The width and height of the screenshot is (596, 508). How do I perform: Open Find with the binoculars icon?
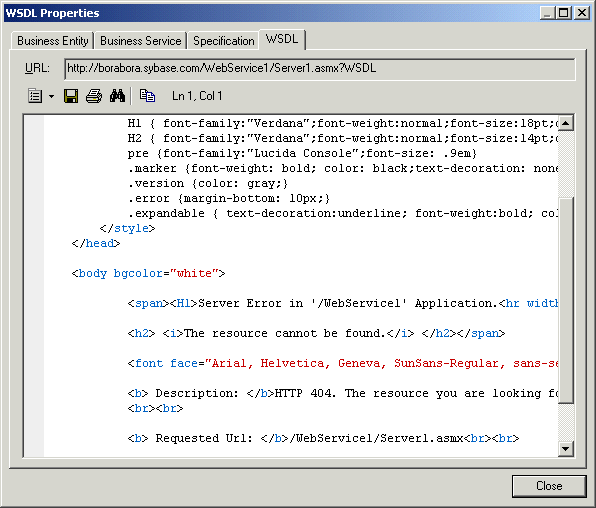click(117, 96)
